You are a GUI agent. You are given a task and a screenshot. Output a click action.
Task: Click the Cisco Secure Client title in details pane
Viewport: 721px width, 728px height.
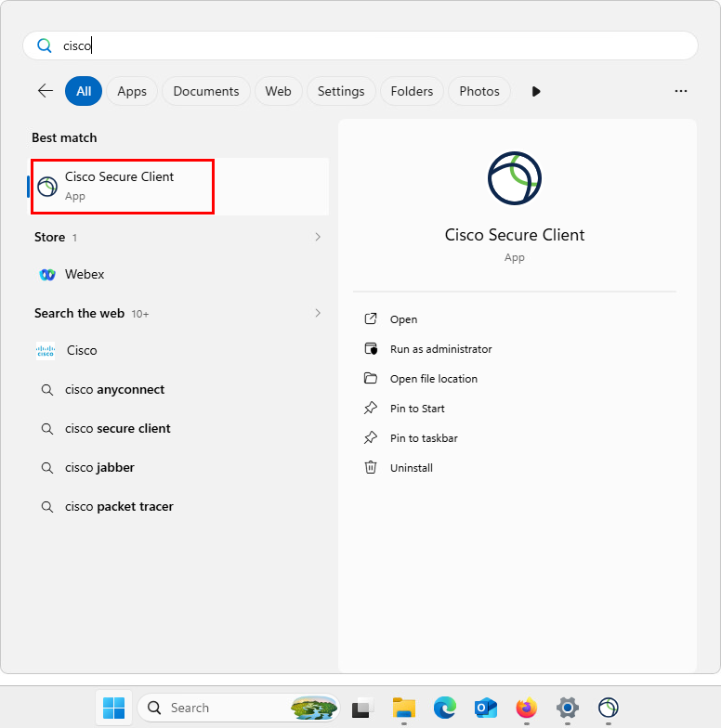tap(515, 235)
